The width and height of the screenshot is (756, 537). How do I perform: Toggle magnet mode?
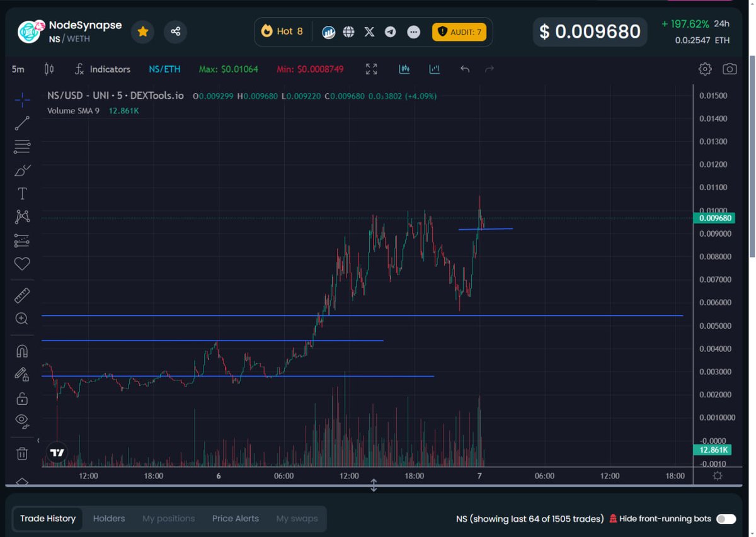pyautogui.click(x=22, y=351)
